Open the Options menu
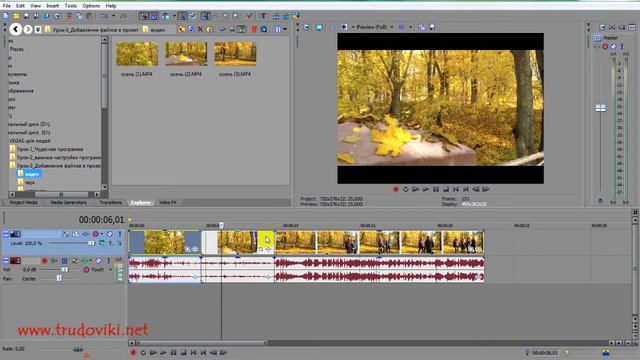The height and width of the screenshot is (360, 640). tap(91, 6)
